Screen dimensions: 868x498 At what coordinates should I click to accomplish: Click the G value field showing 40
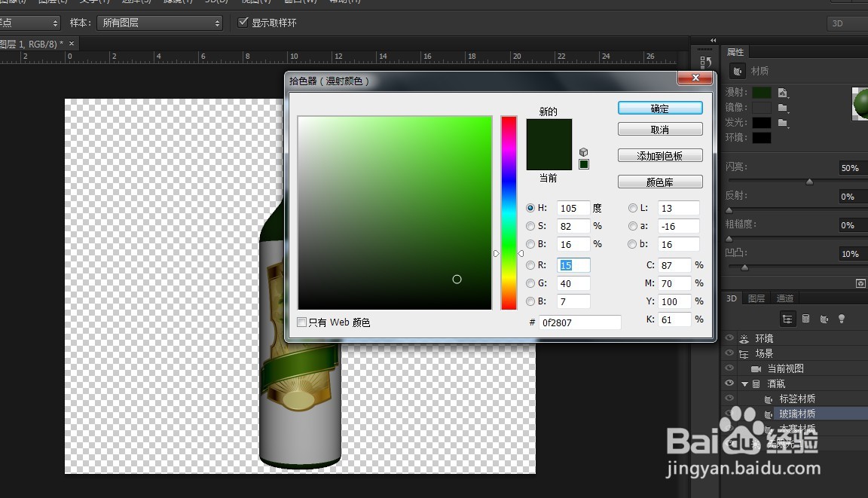[573, 283]
